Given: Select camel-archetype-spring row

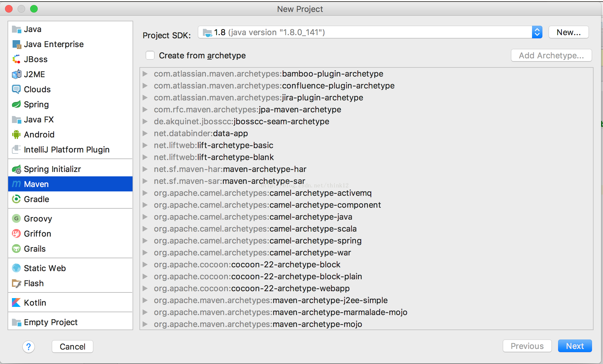Looking at the screenshot, I should pos(366,241).
